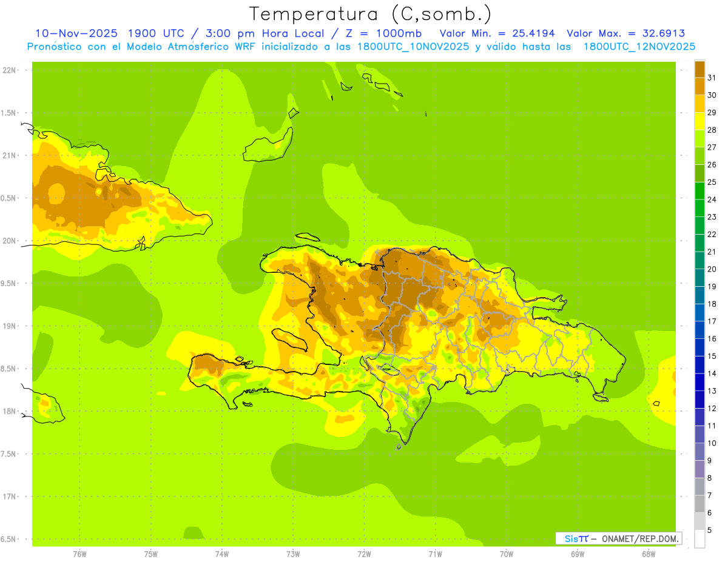
Task: Click the "20N" latitude label
Action: (x=9, y=241)
